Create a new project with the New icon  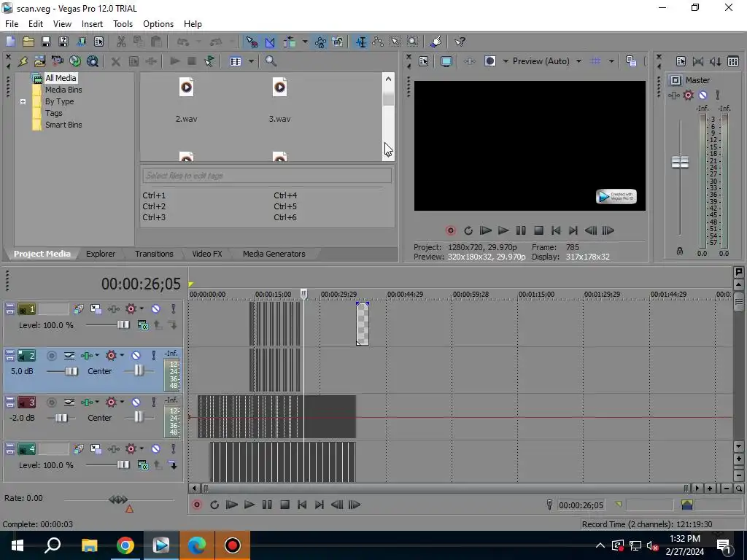point(10,42)
